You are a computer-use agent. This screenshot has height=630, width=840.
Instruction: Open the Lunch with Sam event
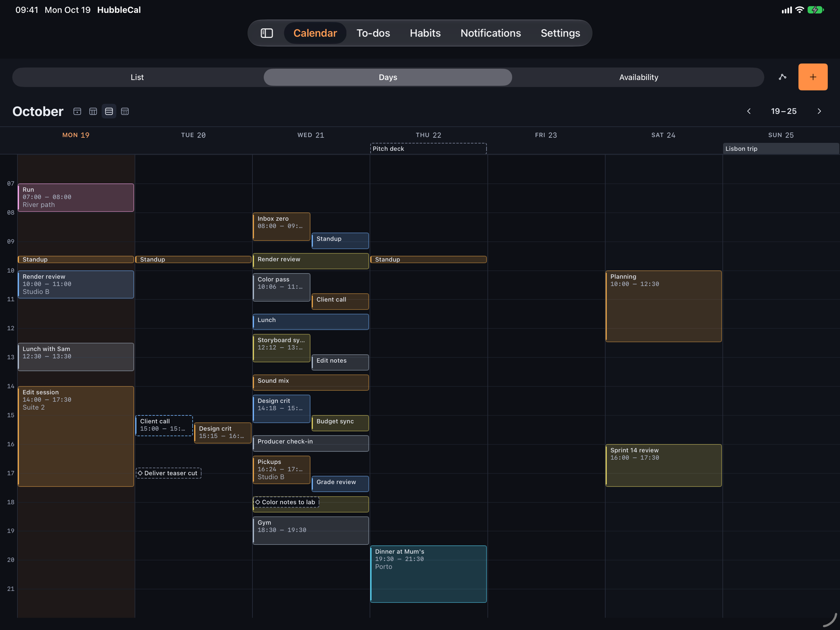[x=76, y=357]
